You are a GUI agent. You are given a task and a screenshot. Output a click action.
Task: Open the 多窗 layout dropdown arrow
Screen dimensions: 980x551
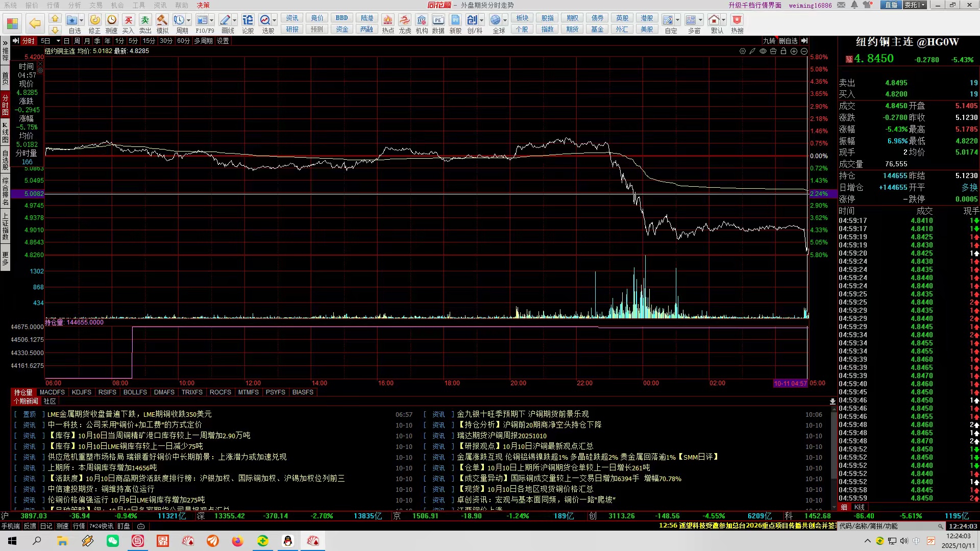(700, 20)
